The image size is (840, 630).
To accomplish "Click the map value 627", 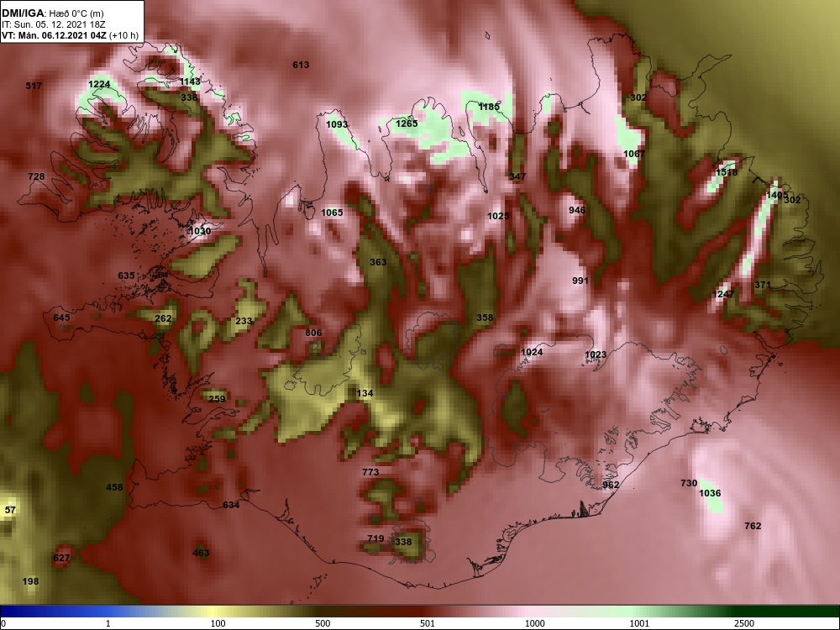I will (61, 559).
